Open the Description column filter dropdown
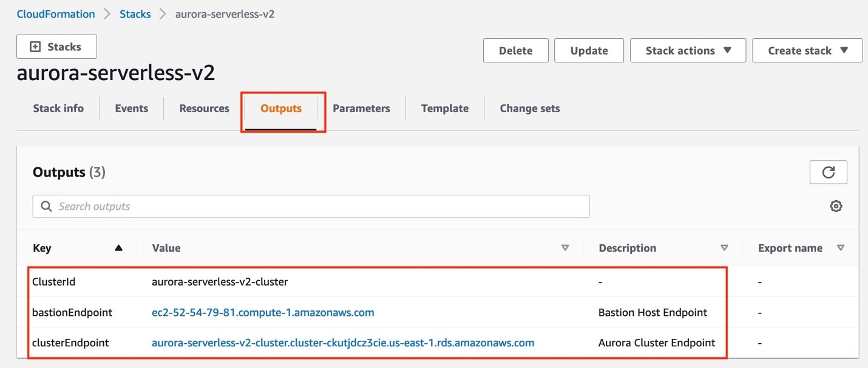Screen dimensions: 868x368 [724, 248]
